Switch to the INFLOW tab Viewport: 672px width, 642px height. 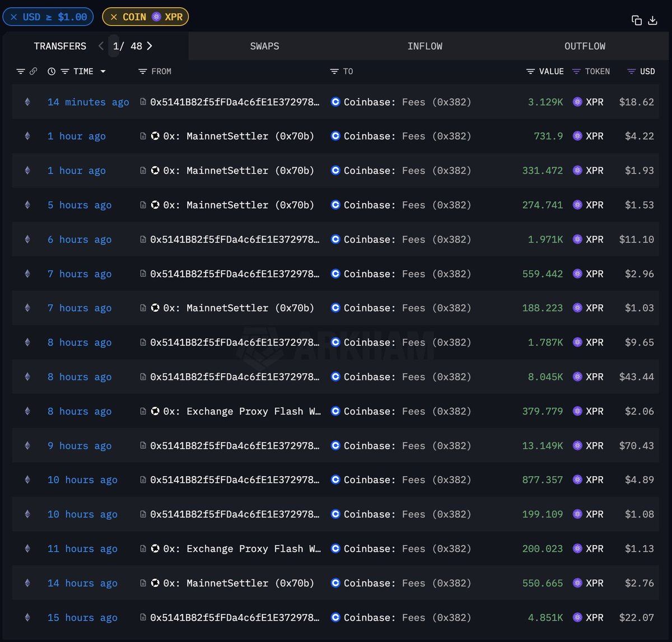click(425, 46)
